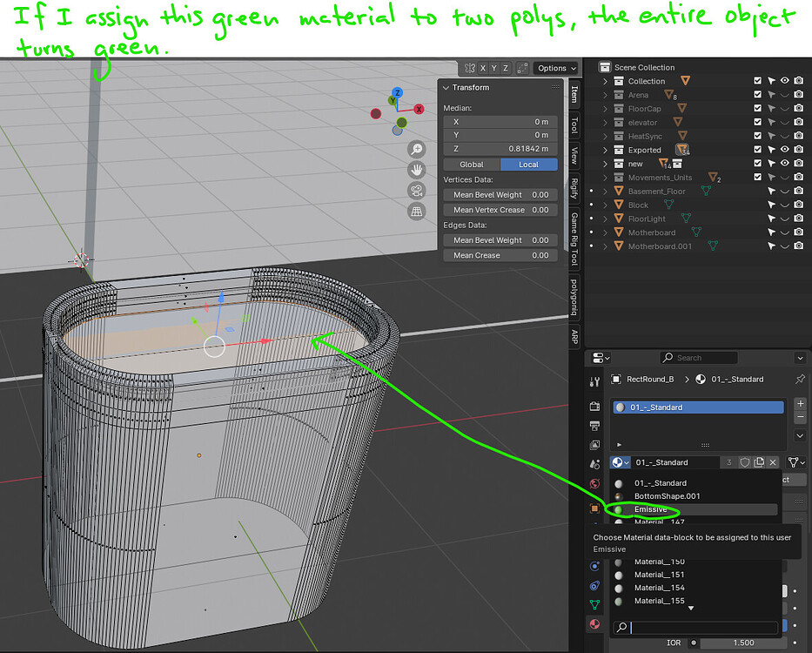Add a new material slot with plus
The height and width of the screenshot is (653, 812).
[800, 403]
